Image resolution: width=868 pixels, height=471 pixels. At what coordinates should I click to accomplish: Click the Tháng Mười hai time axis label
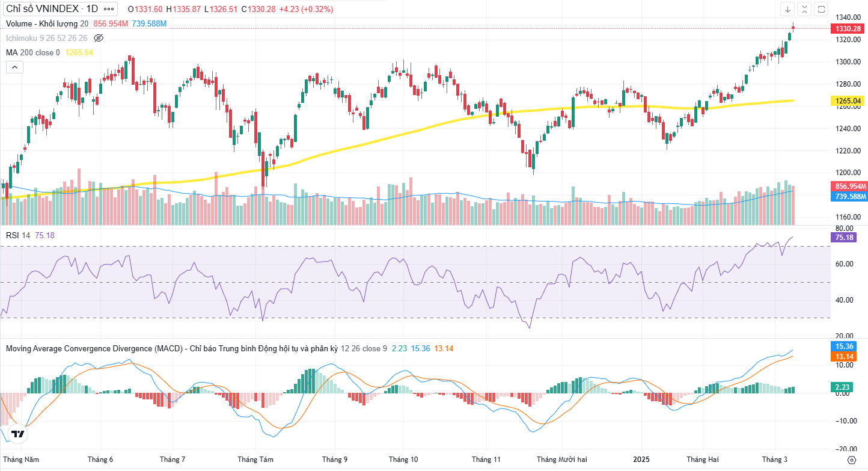coord(562,460)
